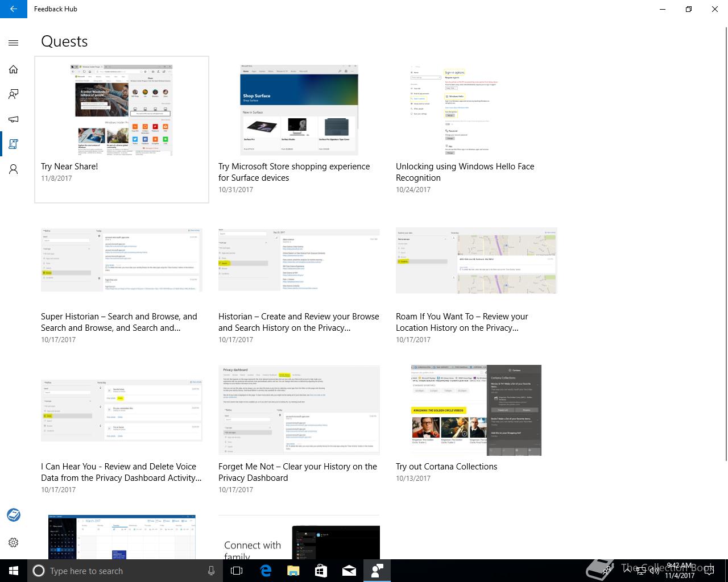Screen dimensions: 728x582
Task: Click the Cortana search circle icon
Action: click(39, 571)
